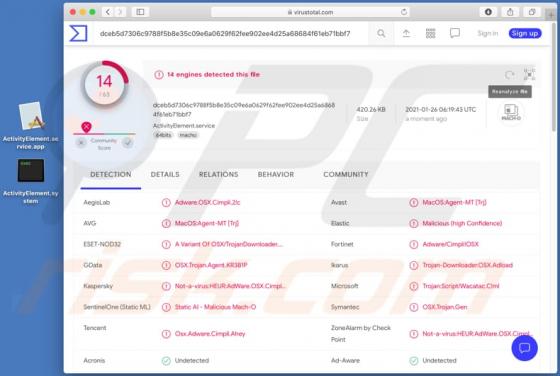
Task: Show Safari tab overview icon
Action: point(532,12)
